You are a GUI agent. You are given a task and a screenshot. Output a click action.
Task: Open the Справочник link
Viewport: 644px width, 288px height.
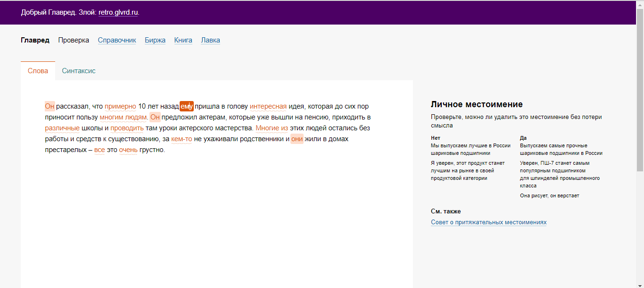pos(117,40)
